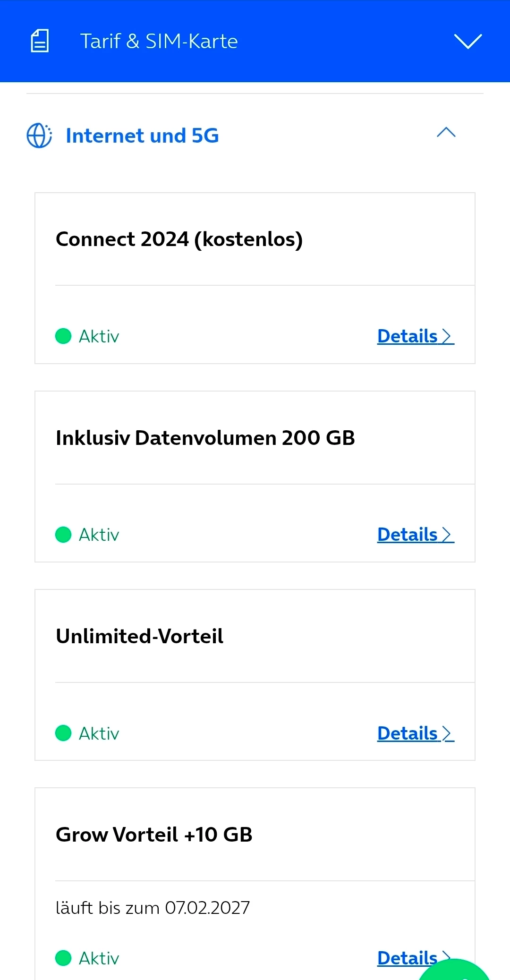This screenshot has height=980, width=510.
Task: Select the Internet und 5G heading
Action: pos(142,136)
